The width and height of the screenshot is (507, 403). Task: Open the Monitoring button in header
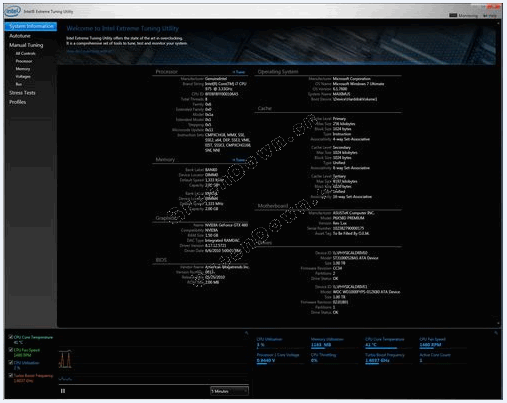point(463,15)
